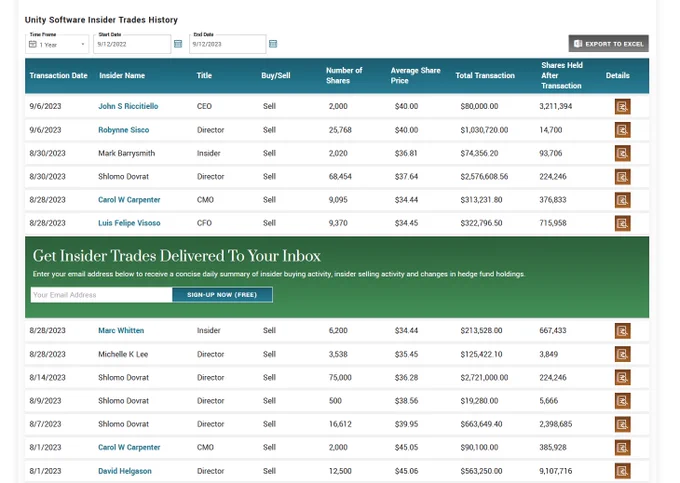Open Marc Whitten insider profile link

coord(121,330)
